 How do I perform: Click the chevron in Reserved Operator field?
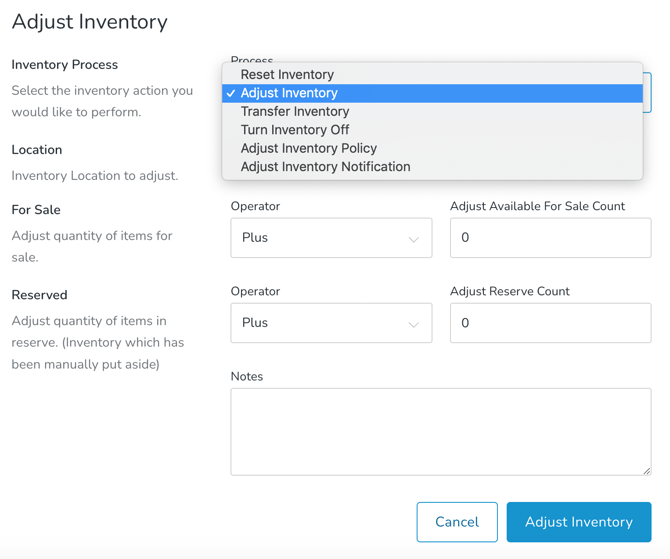(413, 324)
